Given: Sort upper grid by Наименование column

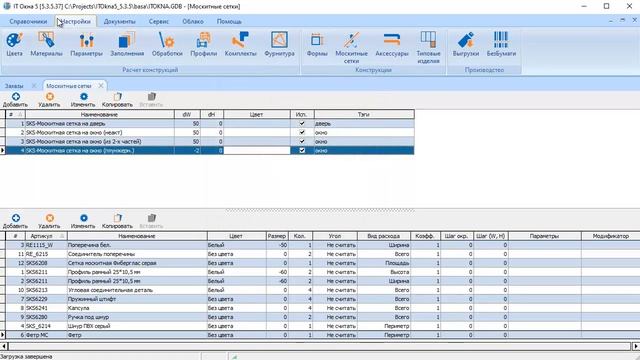Looking at the screenshot, I should tap(100, 115).
